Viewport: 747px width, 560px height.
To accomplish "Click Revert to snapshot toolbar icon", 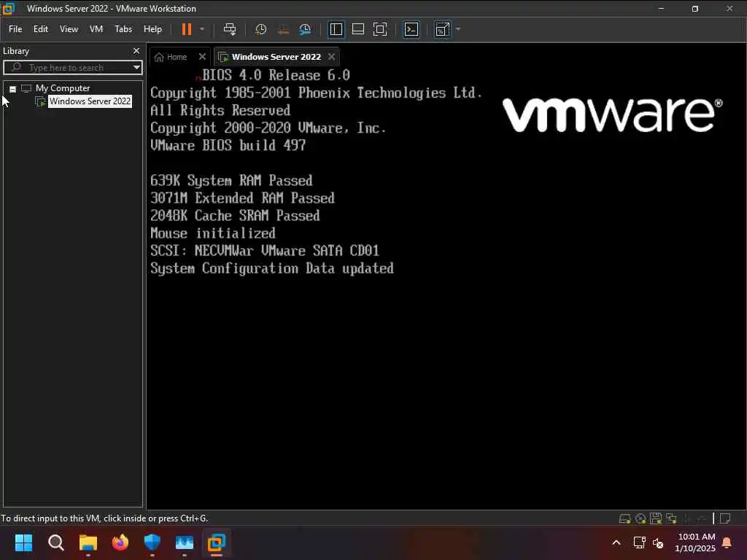I will (x=283, y=29).
